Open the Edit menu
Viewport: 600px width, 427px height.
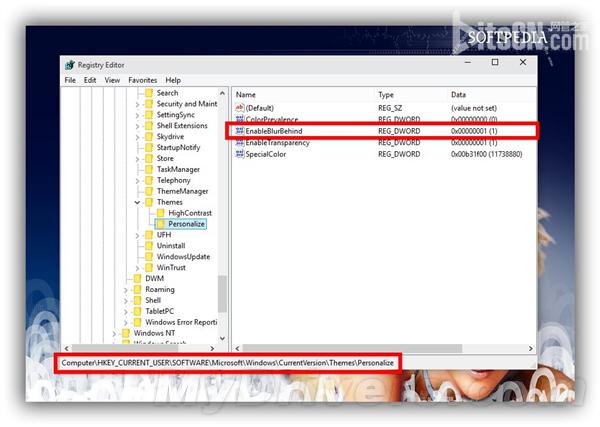90,80
